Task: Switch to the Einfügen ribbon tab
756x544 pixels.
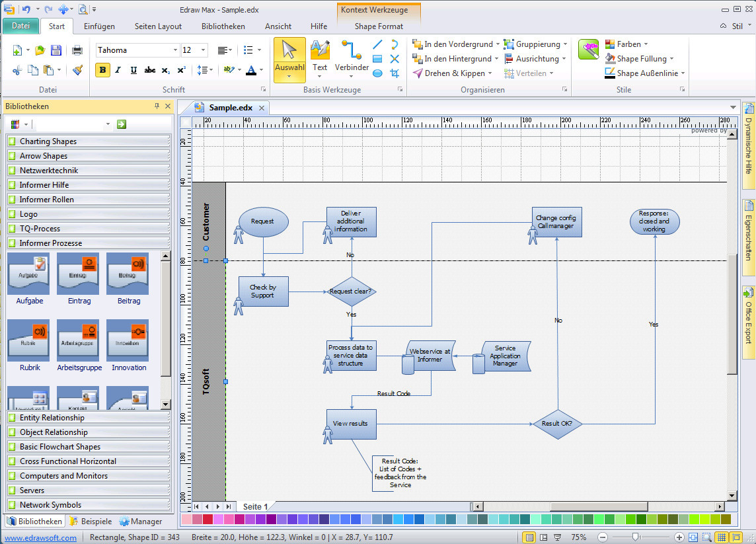Action: 99,26
